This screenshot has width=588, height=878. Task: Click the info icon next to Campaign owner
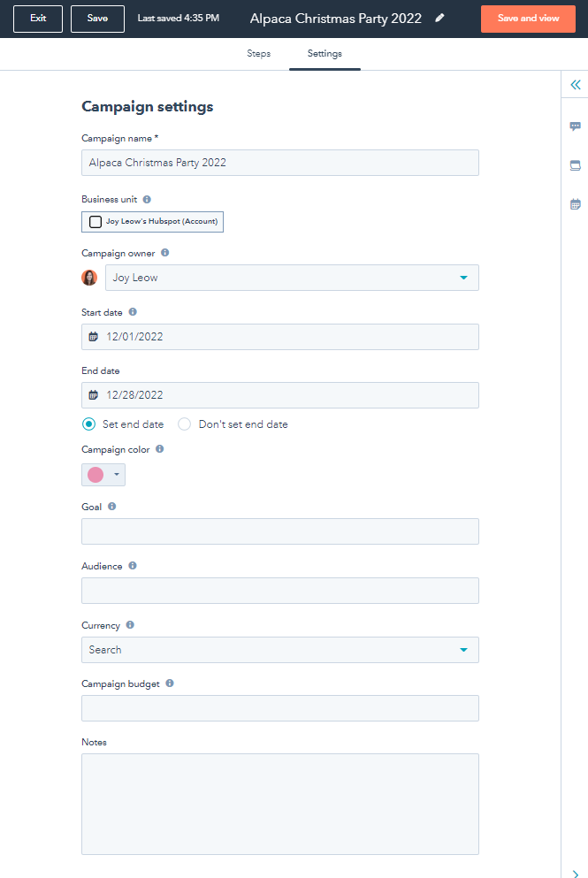pyautogui.click(x=164, y=253)
